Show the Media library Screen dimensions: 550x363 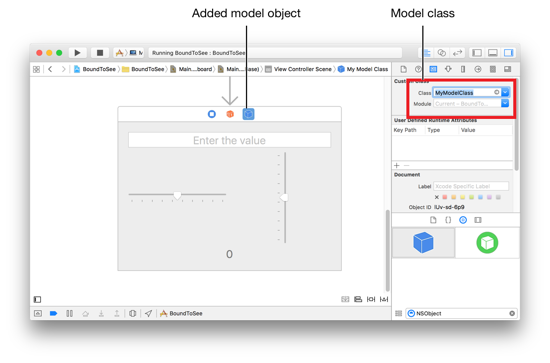[x=478, y=220]
